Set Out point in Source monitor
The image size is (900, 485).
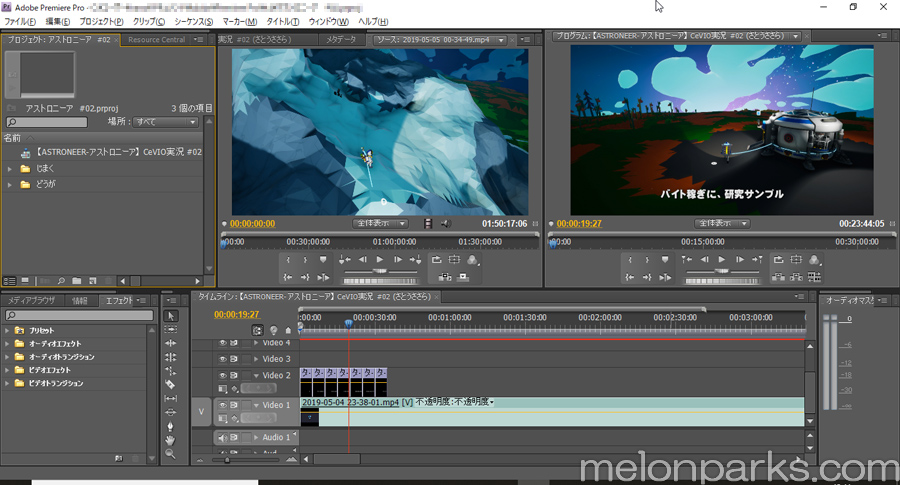305,259
